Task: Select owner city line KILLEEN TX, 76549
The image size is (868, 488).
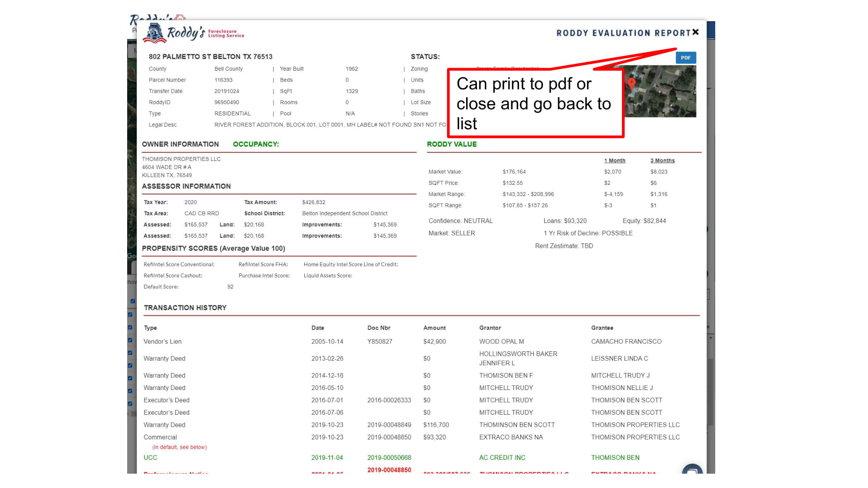Action: click(167, 176)
